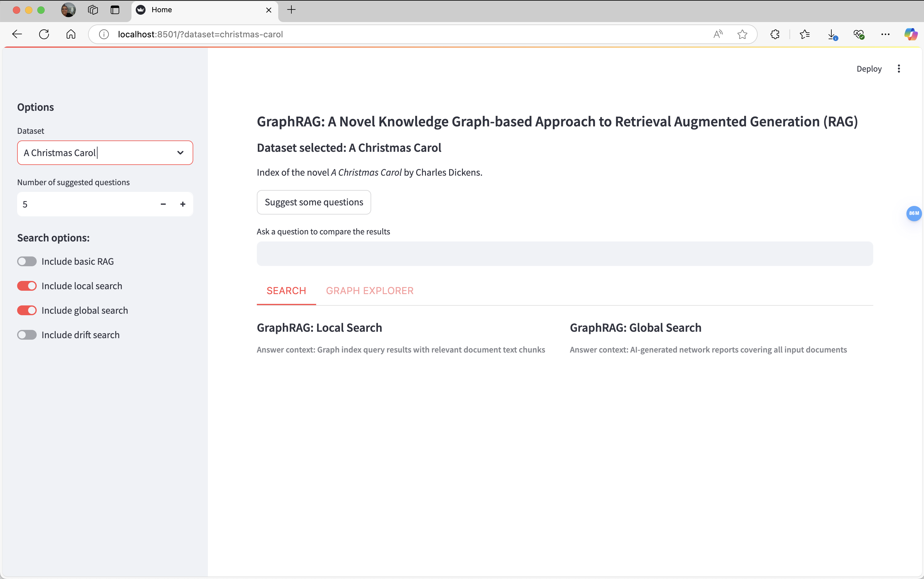Open the Copilot icon in browser toolbar
The height and width of the screenshot is (579, 924).
click(910, 35)
